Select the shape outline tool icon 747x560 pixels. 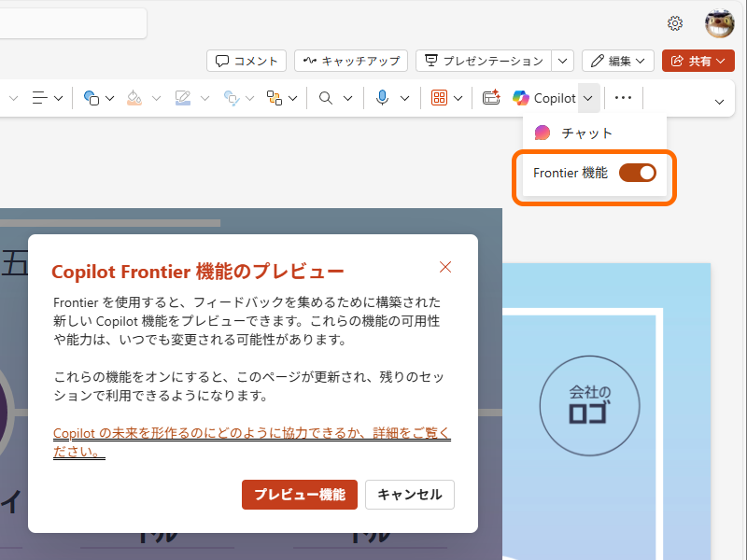pos(182,98)
